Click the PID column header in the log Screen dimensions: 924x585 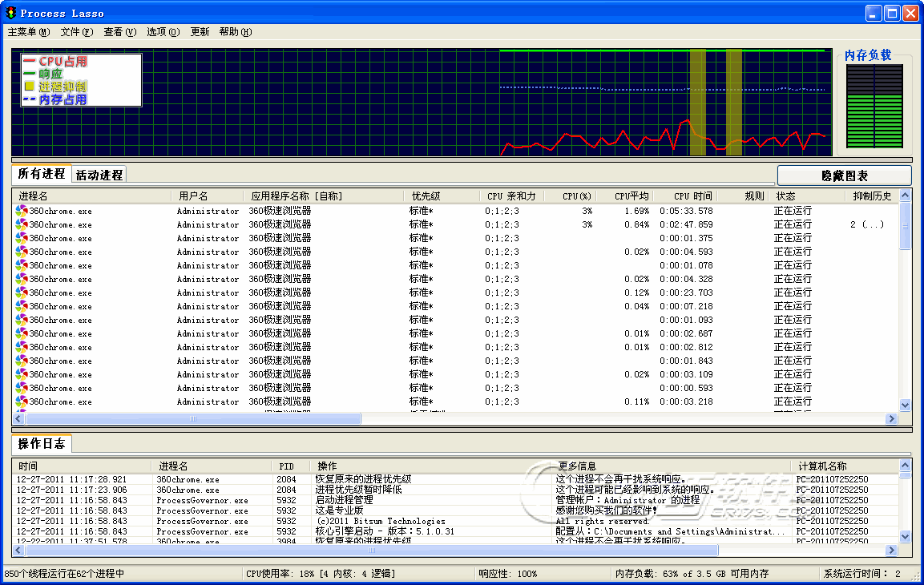pos(287,466)
